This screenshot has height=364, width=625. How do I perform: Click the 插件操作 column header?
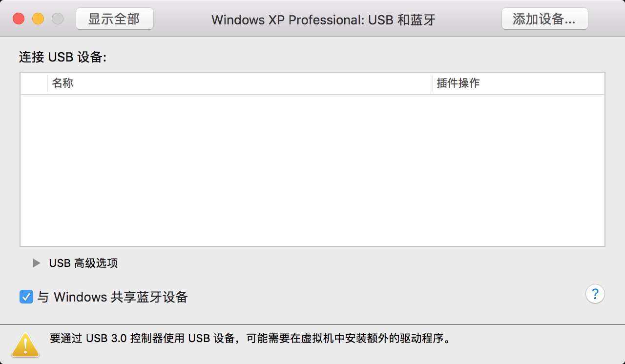pos(519,83)
